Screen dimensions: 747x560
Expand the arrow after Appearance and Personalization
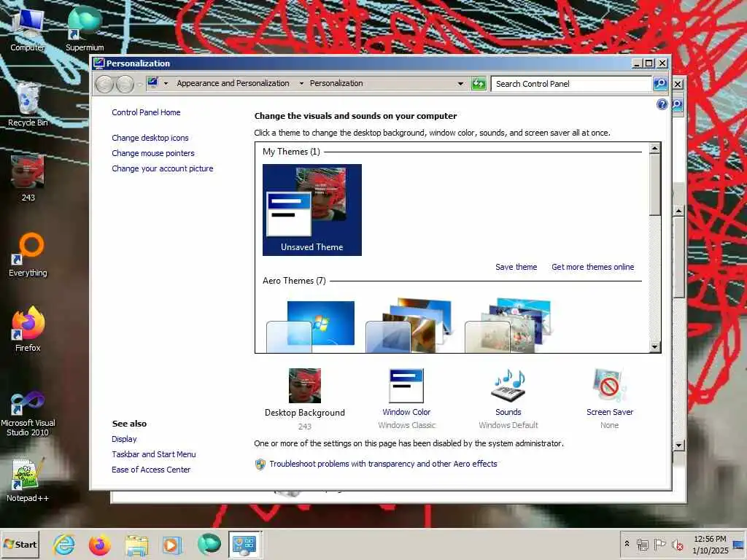301,84
